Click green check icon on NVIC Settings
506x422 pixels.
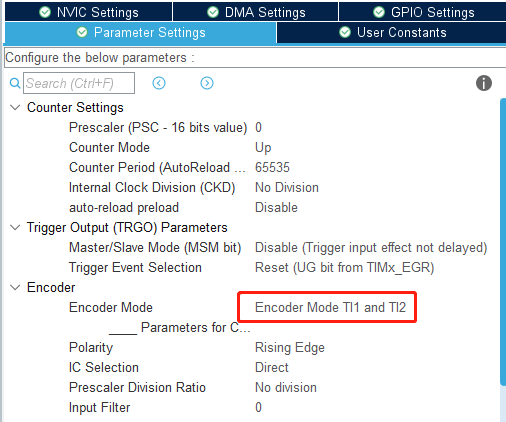tap(45, 12)
